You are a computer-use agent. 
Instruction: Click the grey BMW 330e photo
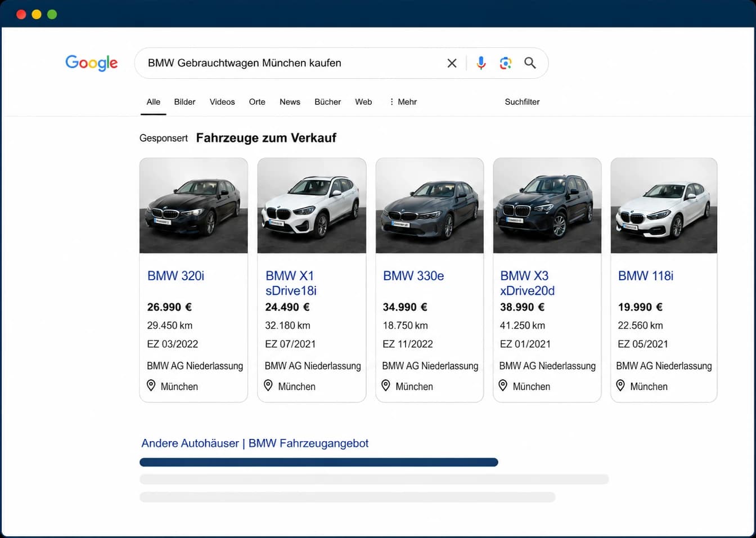click(x=429, y=206)
